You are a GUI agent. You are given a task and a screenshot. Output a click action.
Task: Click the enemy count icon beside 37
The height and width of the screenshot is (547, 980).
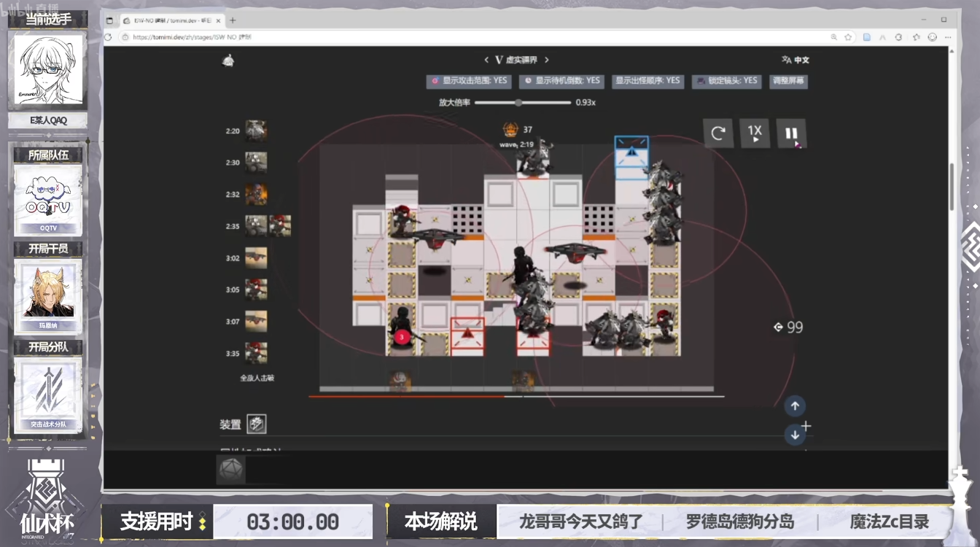click(x=510, y=130)
